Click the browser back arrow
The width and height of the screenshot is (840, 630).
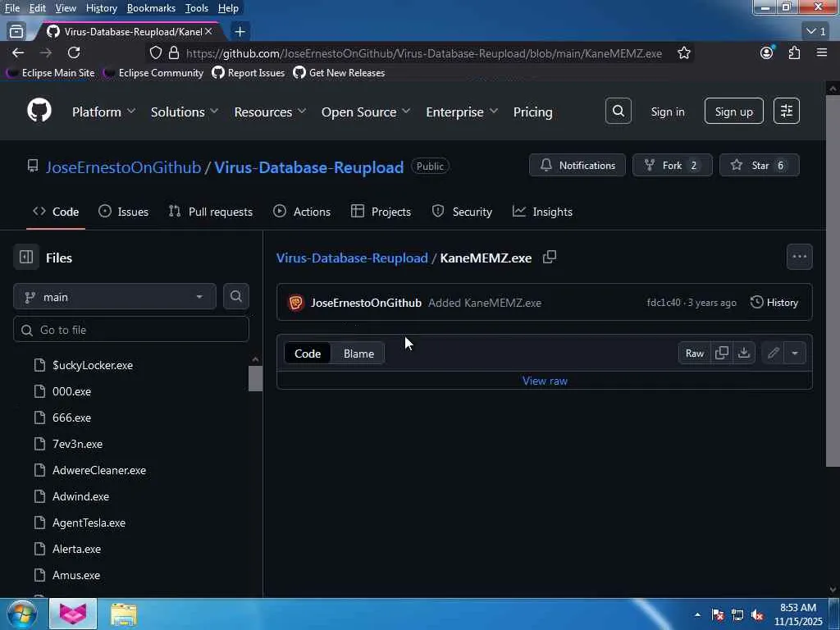18,52
